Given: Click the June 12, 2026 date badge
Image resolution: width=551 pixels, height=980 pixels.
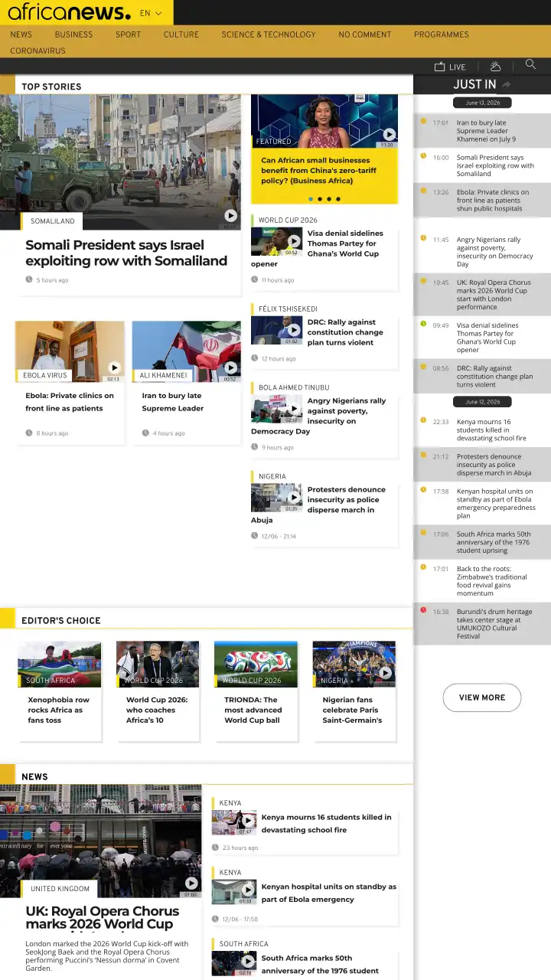Looking at the screenshot, I should tap(482, 402).
